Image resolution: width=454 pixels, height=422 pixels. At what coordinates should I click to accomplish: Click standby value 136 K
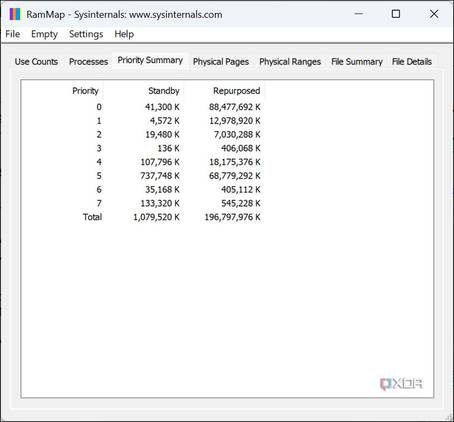pyautogui.click(x=169, y=148)
